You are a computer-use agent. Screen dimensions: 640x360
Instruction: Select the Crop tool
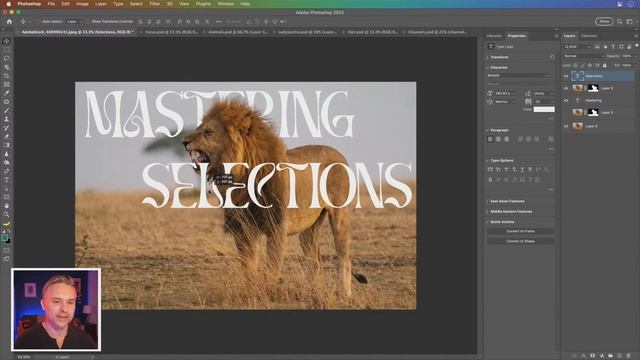[x=7, y=76]
